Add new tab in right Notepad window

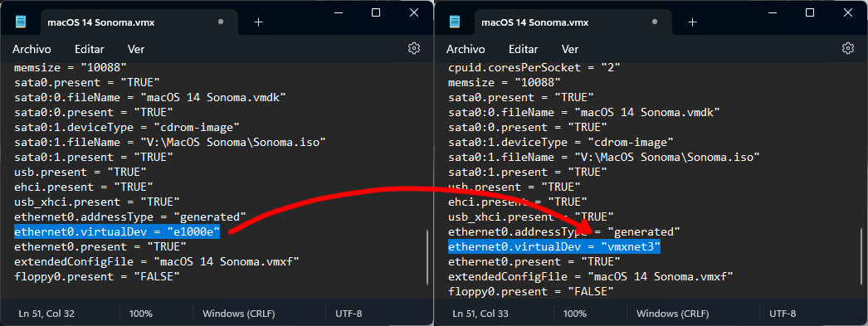click(692, 22)
